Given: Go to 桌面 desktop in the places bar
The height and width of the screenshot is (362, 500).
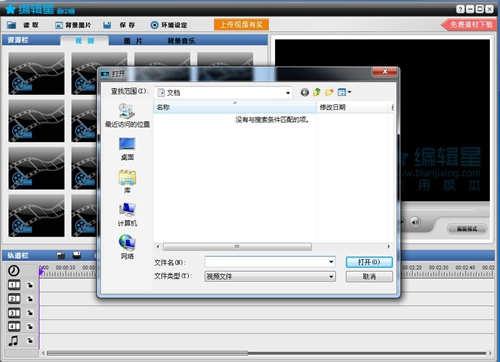Looking at the screenshot, I should [x=127, y=149].
